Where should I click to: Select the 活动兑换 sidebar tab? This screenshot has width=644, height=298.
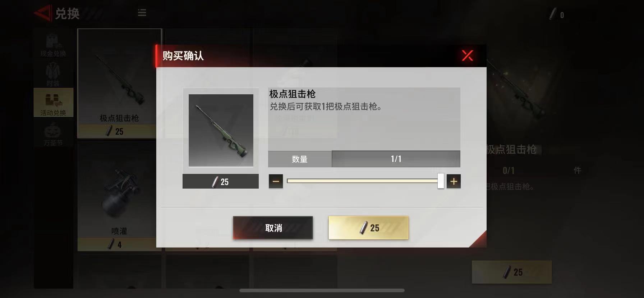point(53,103)
